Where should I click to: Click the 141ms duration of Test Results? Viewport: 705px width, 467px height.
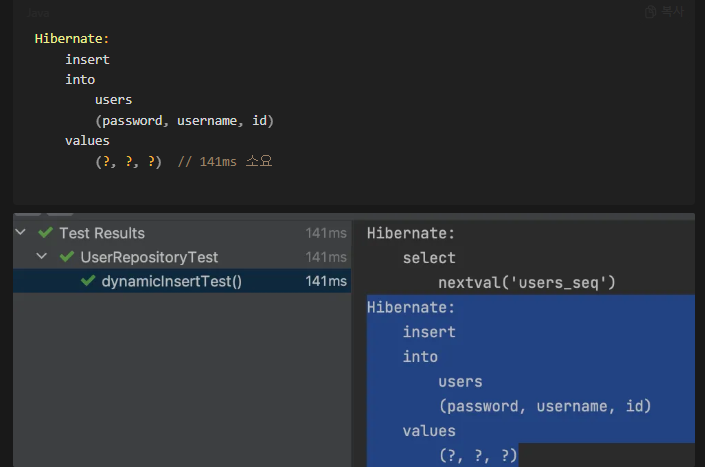coord(326,233)
